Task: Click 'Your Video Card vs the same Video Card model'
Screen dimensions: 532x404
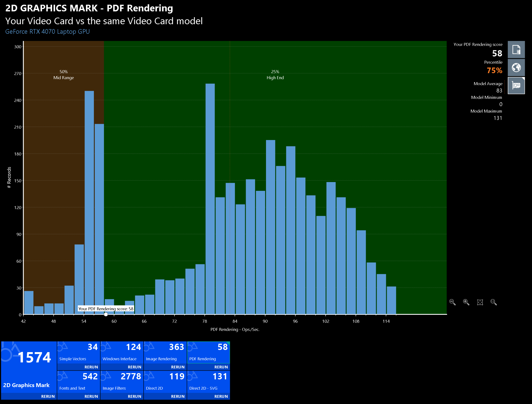Action: [104, 21]
